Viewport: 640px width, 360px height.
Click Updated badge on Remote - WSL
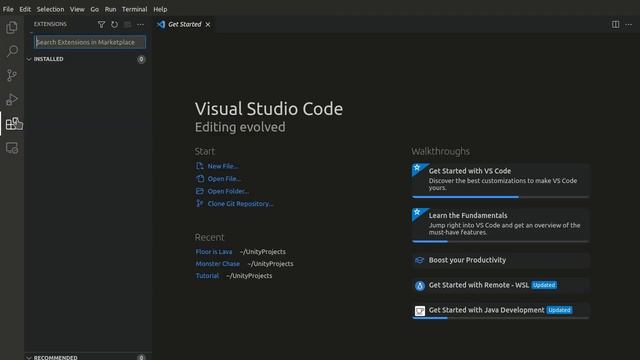pyautogui.click(x=544, y=285)
